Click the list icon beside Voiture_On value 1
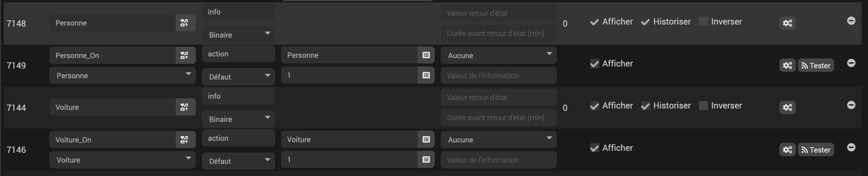This screenshot has width=868, height=176. (426, 160)
